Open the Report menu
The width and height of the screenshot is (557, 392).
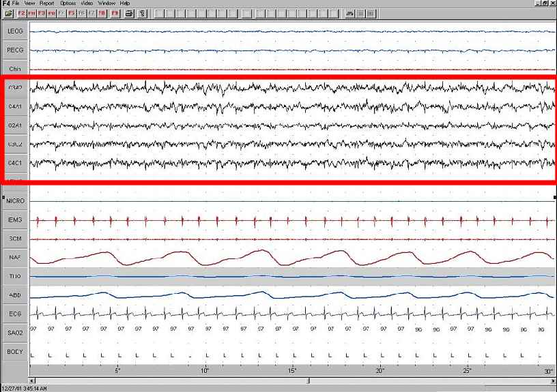(x=46, y=3)
